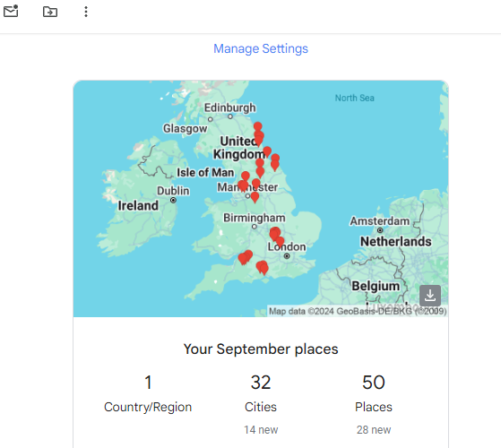The width and height of the screenshot is (501, 448).
Task: View the 1 Country/Region statistic
Action: click(x=148, y=393)
